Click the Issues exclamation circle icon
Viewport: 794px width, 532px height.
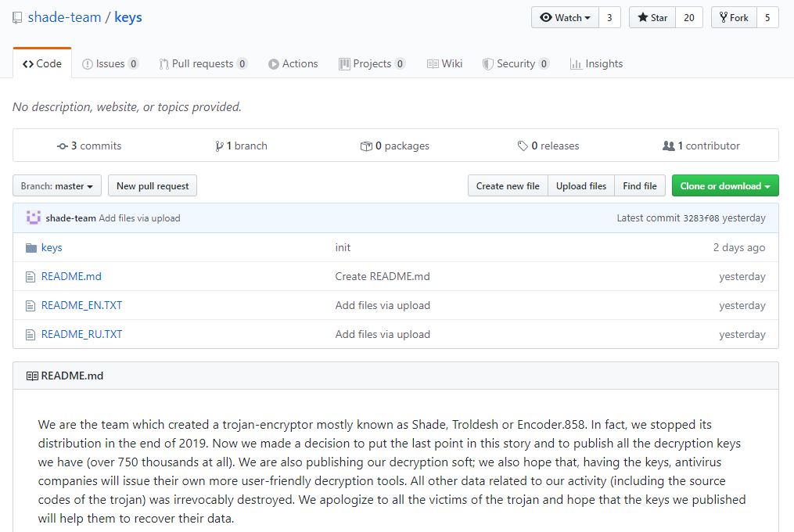point(88,64)
